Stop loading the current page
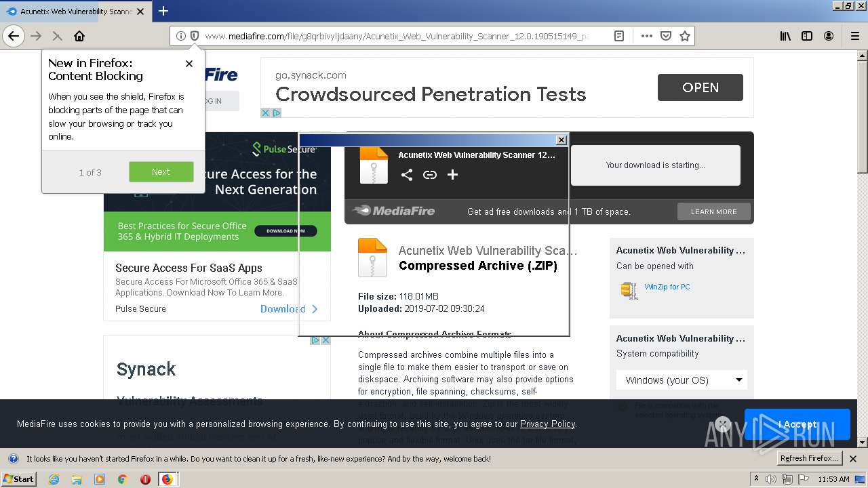This screenshot has width=868, height=488. pyautogui.click(x=57, y=36)
